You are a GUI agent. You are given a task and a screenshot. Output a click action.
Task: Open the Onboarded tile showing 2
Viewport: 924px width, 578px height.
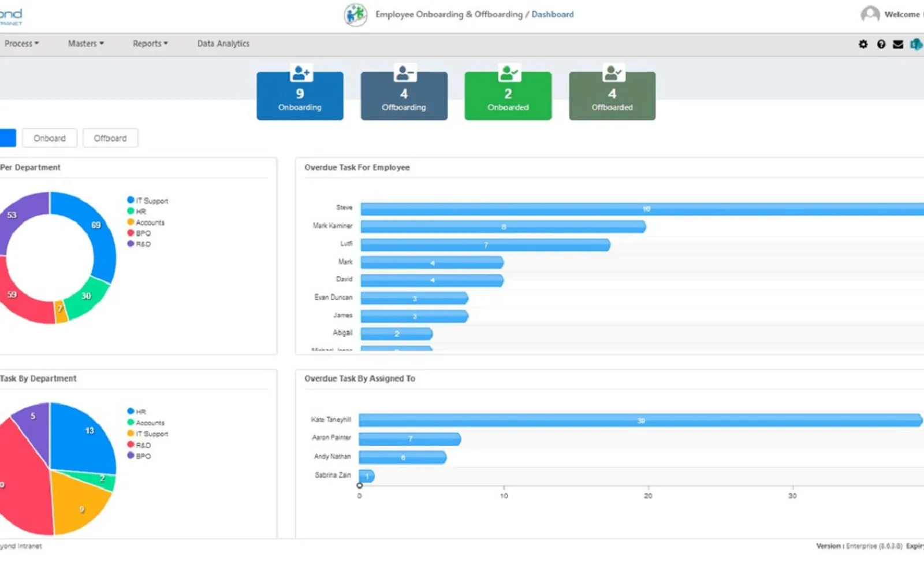tap(508, 96)
